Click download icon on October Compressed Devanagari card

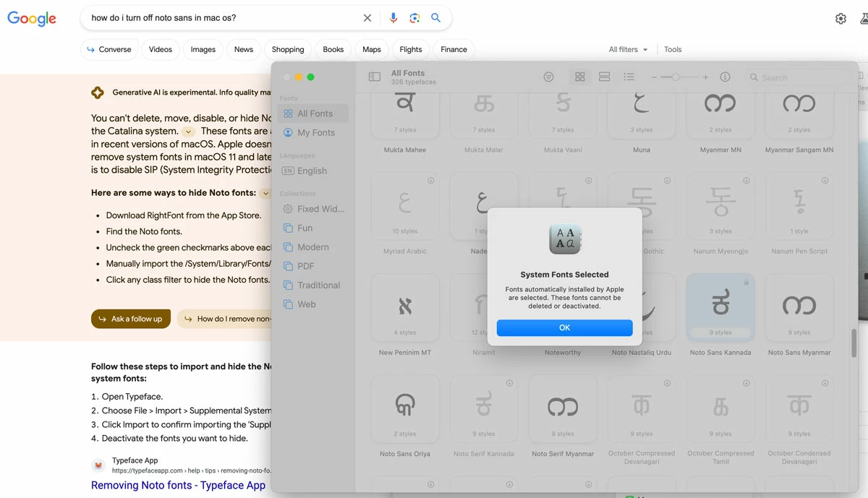667,383
